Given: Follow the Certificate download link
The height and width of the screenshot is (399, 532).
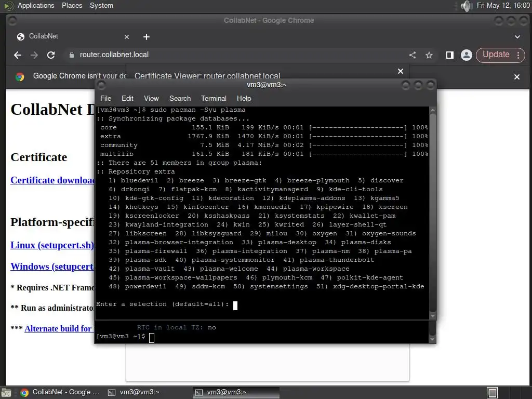Looking at the screenshot, I should pos(52,180).
